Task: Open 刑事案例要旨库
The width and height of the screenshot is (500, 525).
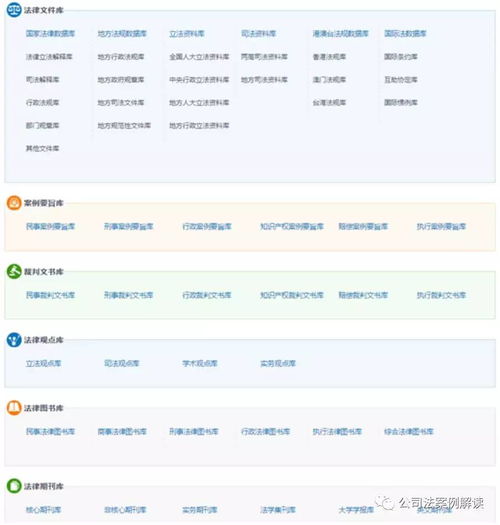Action: pyautogui.click(x=129, y=226)
